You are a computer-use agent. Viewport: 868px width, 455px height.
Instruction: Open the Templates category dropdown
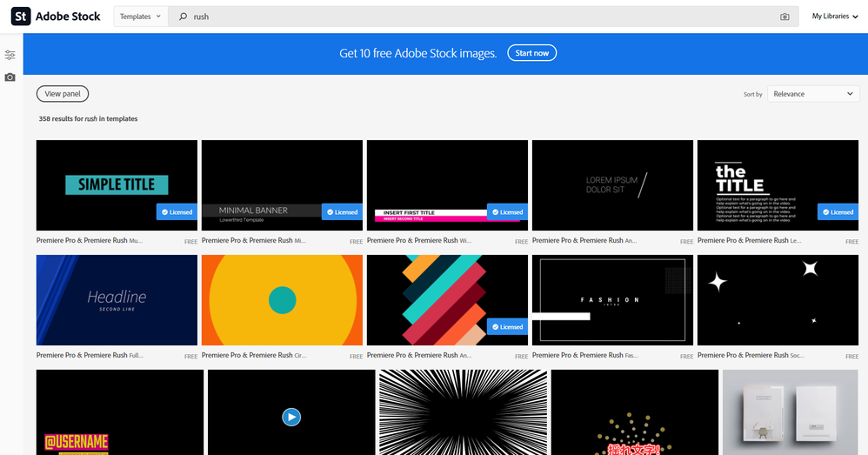tap(141, 17)
